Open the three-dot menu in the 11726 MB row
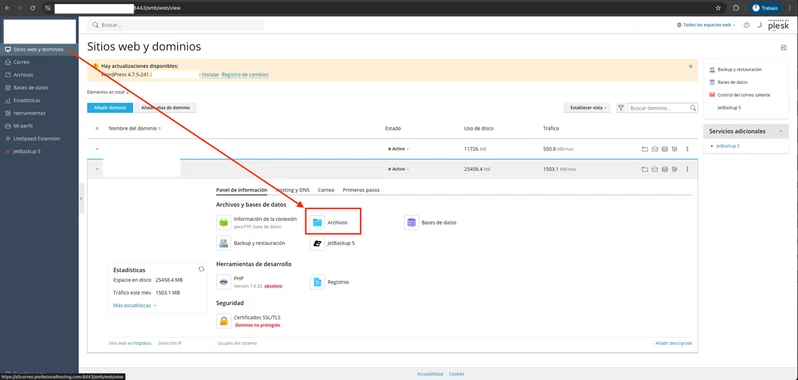 click(x=687, y=149)
